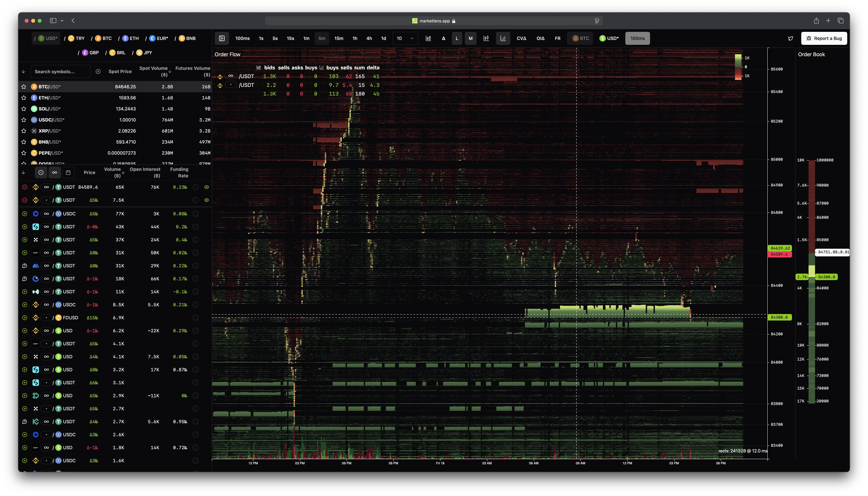The width and height of the screenshot is (868, 496).
Task: Click the CVΔ indicator button
Action: click(x=521, y=38)
